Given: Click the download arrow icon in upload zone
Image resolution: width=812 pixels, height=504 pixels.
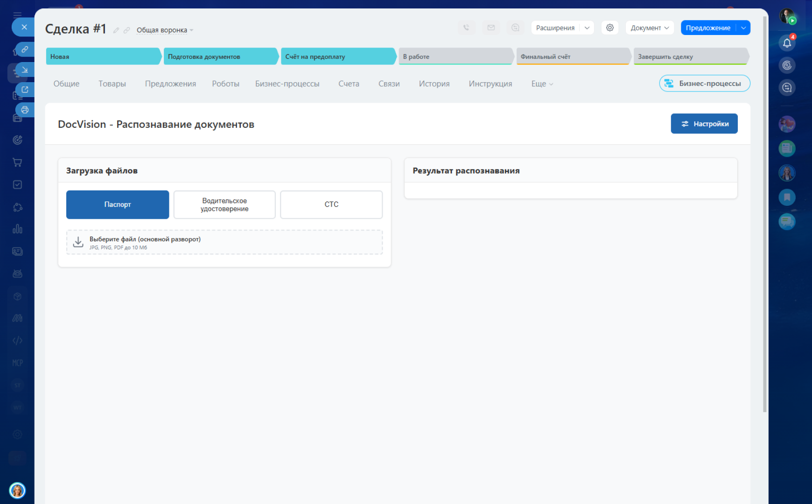Looking at the screenshot, I should point(78,242).
